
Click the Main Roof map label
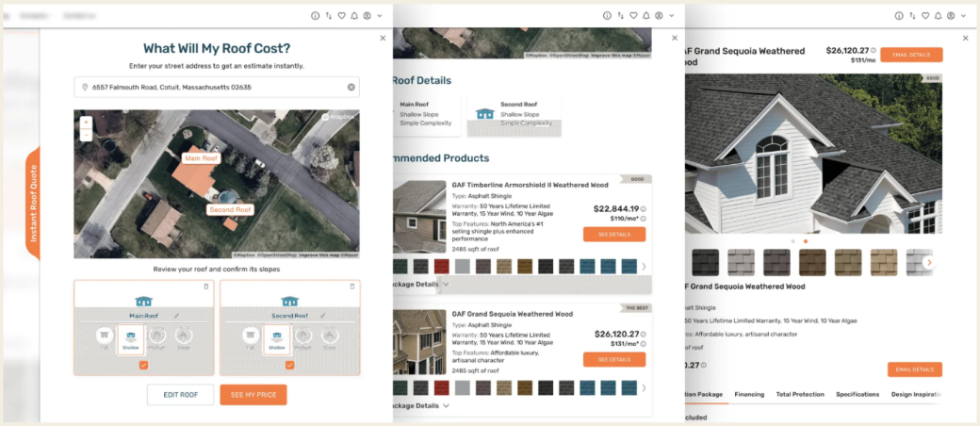click(x=201, y=158)
